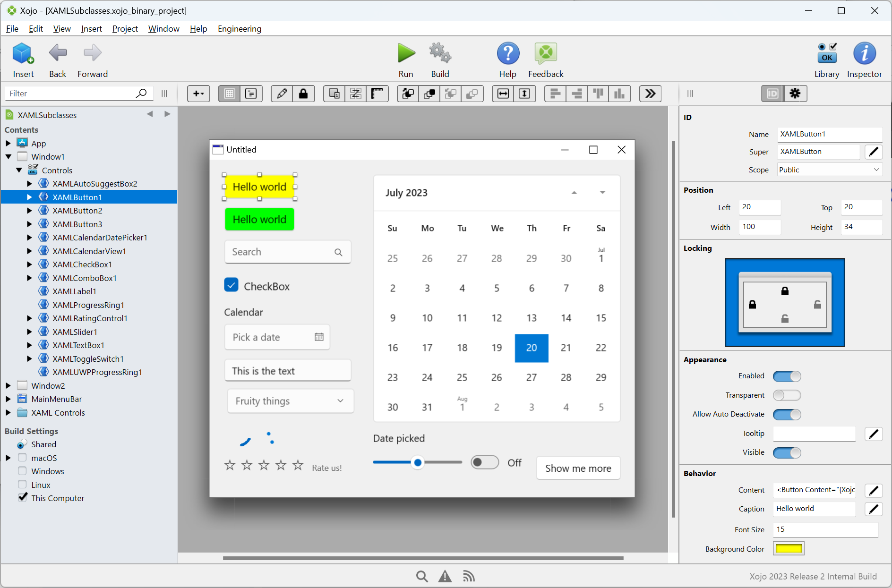Disable the Transparent toggle in Appearance
892x588 pixels.
(x=786, y=395)
